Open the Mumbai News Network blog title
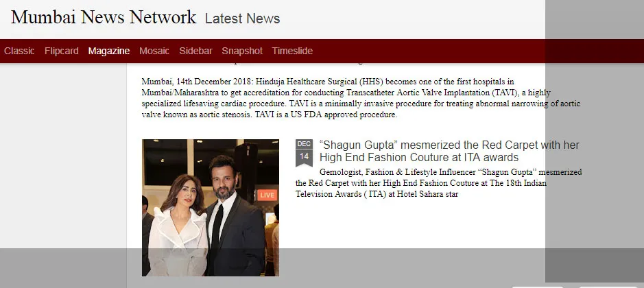 pyautogui.click(x=104, y=17)
